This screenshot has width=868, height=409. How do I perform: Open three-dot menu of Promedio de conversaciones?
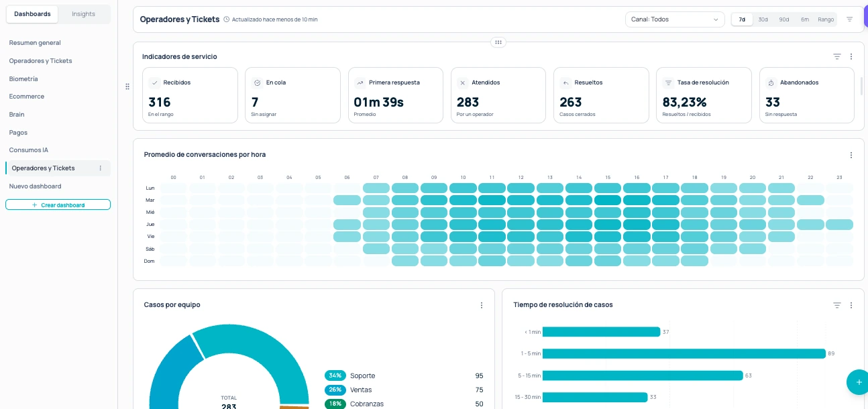point(851,155)
